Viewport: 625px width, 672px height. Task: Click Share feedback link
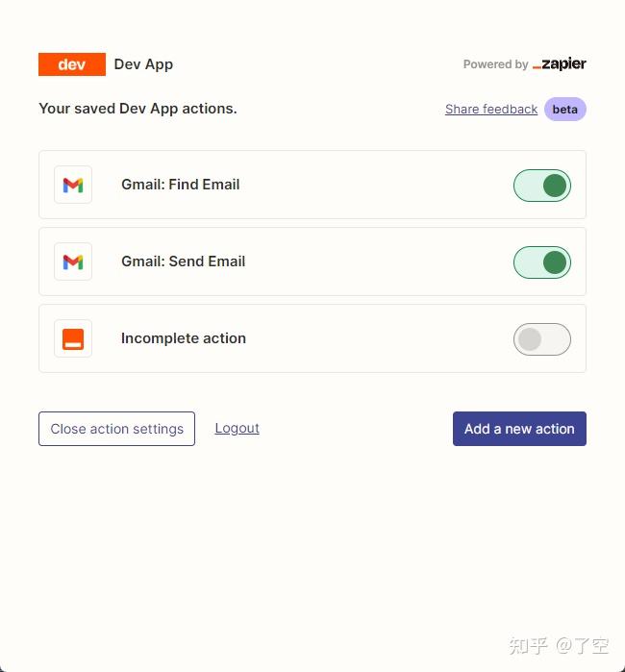491,110
